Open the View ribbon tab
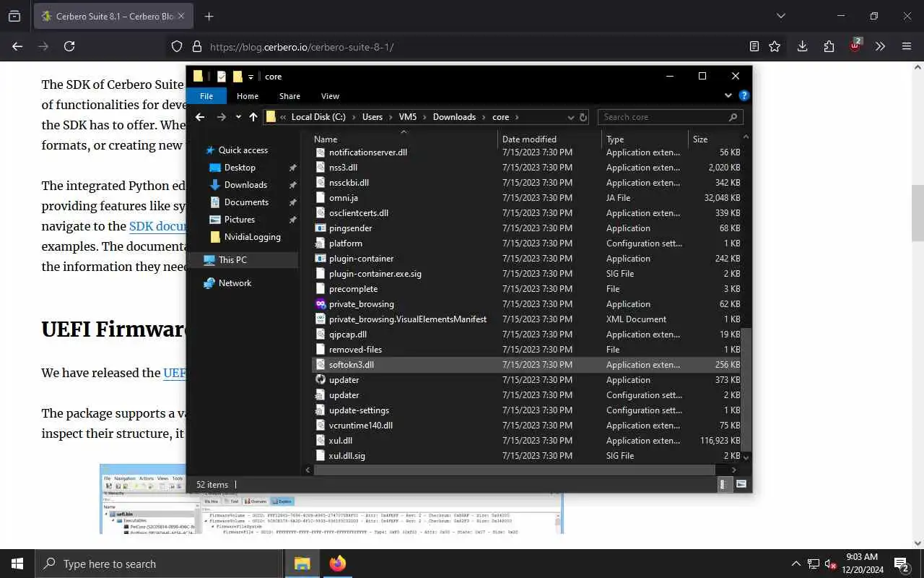 pyautogui.click(x=330, y=96)
